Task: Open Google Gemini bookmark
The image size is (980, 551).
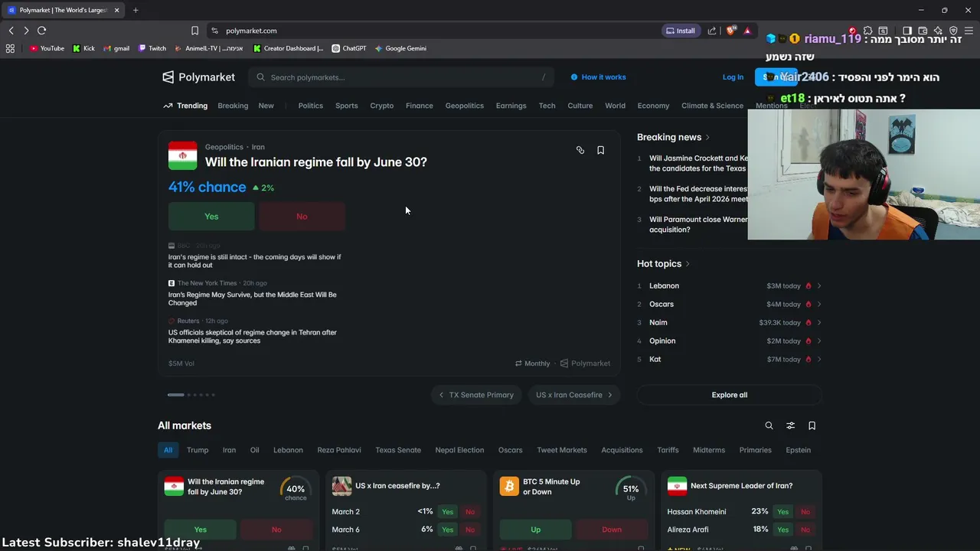Action: (400, 48)
